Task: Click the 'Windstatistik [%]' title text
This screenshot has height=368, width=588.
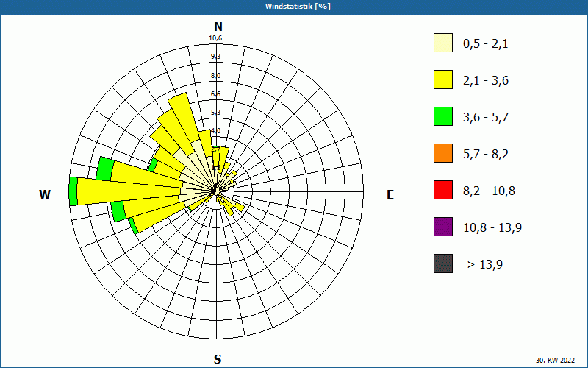Action: click(298, 7)
